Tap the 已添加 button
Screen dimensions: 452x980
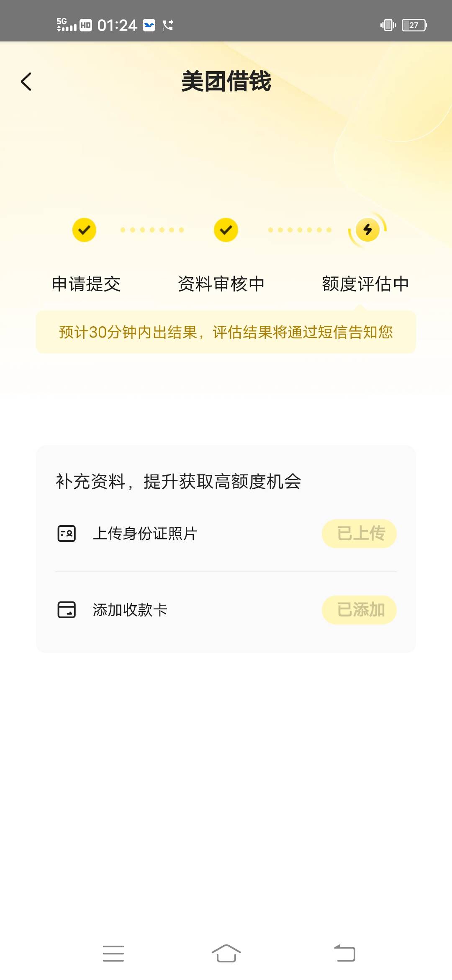point(359,610)
